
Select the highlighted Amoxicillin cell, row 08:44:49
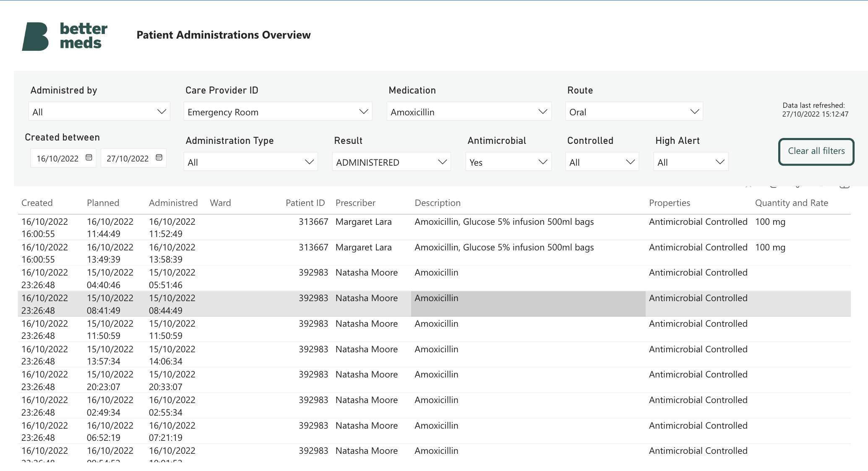528,304
